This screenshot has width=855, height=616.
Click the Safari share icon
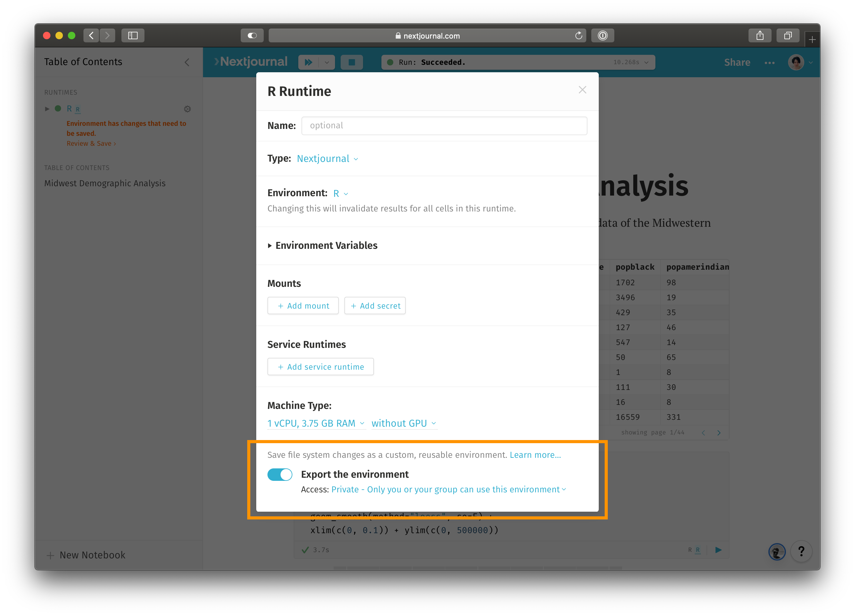tap(760, 36)
